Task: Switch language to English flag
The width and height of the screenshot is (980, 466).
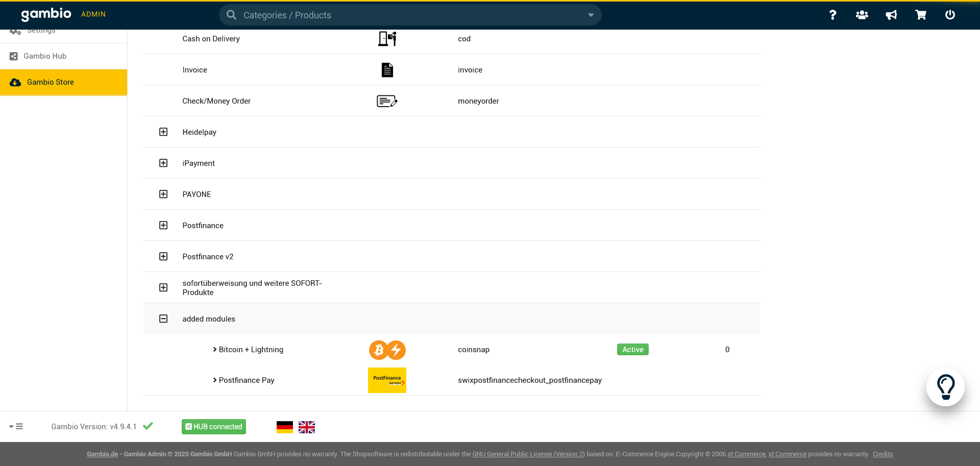Action: pos(307,427)
